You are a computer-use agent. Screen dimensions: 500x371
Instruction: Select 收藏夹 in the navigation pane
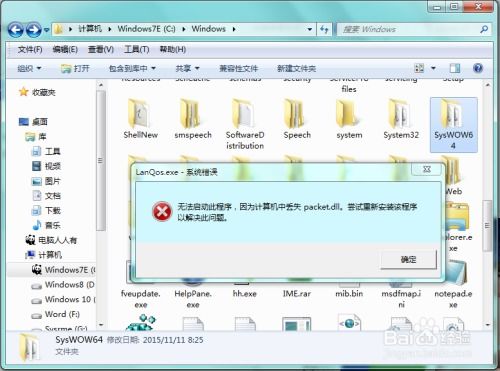click(38, 92)
